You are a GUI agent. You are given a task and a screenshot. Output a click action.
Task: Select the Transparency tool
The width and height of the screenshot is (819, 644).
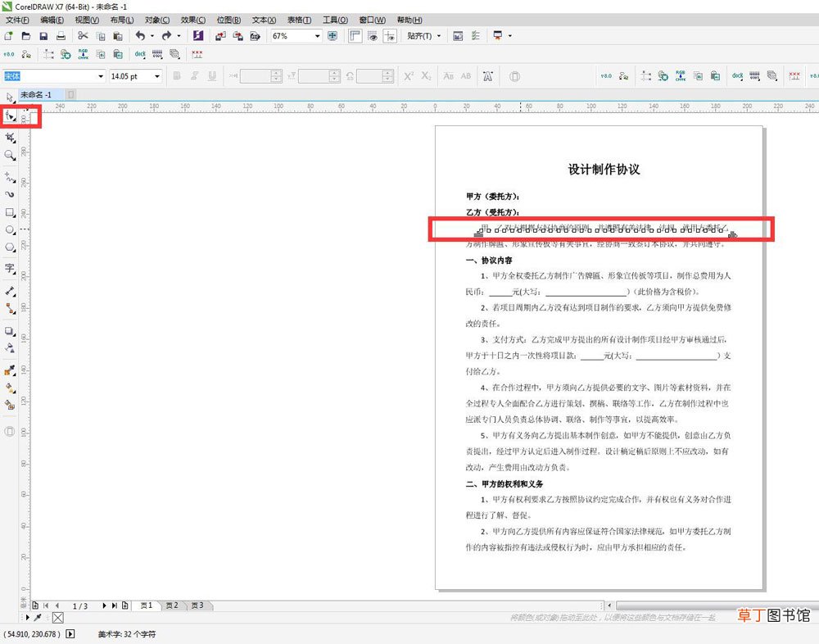click(10, 347)
